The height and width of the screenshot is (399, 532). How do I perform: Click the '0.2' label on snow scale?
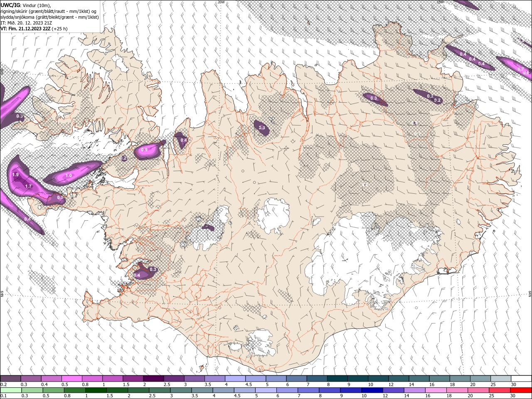(x=3, y=384)
